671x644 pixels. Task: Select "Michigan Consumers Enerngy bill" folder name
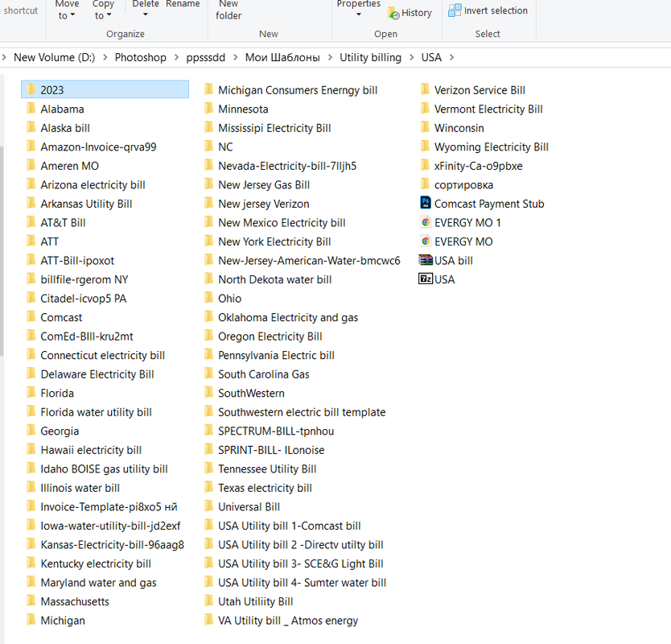tap(298, 90)
